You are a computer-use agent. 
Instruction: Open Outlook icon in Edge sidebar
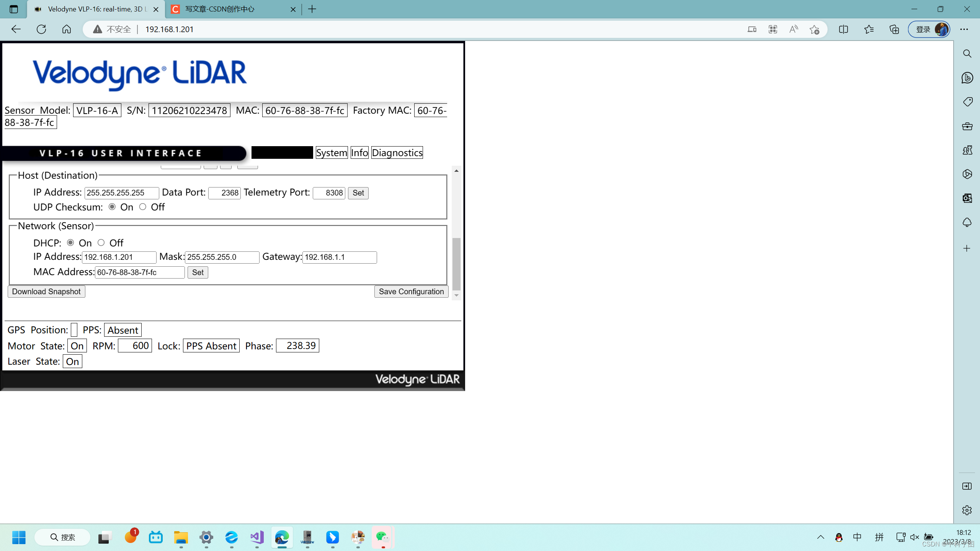(967, 198)
